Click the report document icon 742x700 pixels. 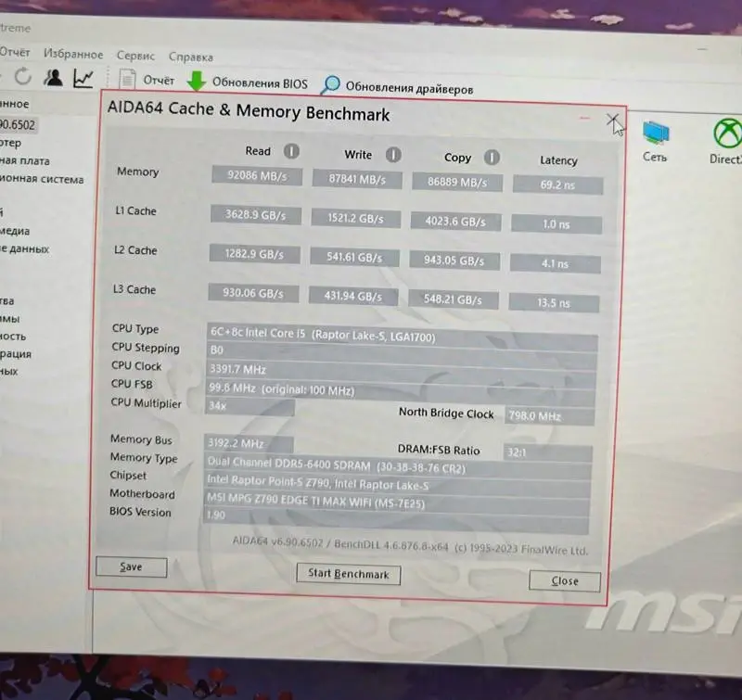(x=127, y=80)
